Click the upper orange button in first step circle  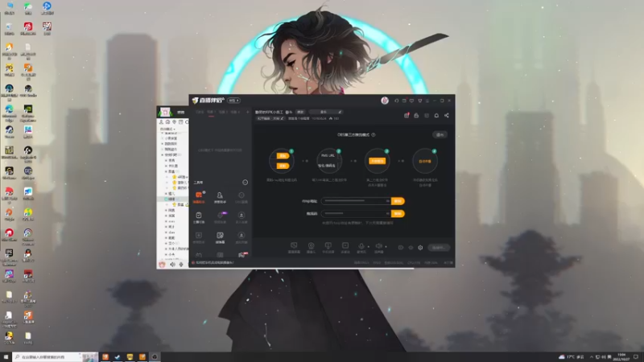pos(283,155)
